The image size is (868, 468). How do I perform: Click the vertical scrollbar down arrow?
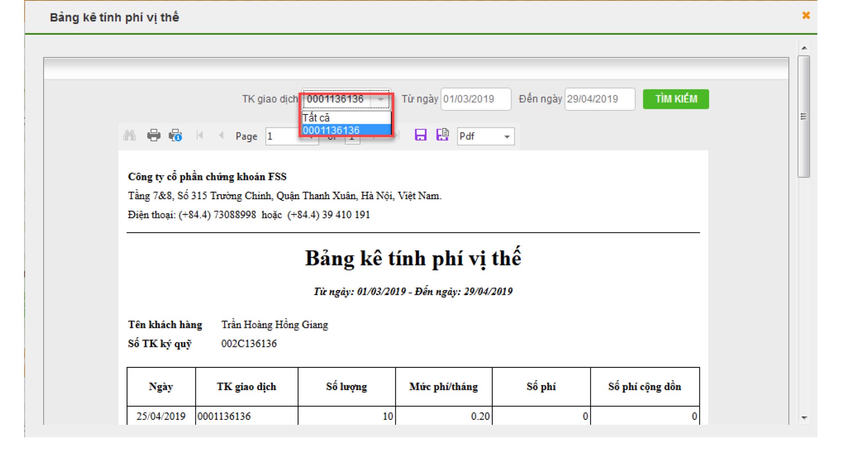point(804,417)
